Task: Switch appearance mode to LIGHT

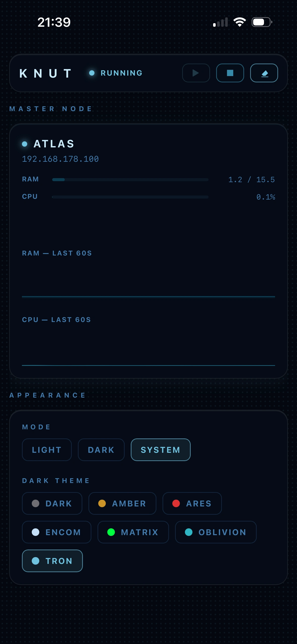Action: [x=47, y=449]
